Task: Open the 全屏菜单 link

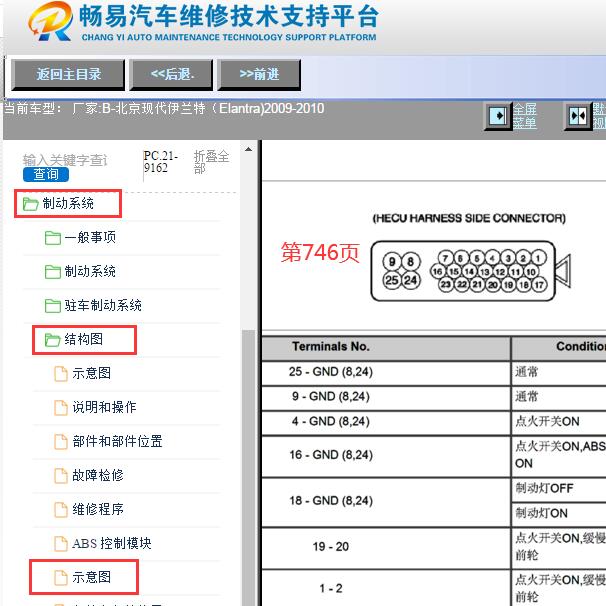Action: click(524, 116)
